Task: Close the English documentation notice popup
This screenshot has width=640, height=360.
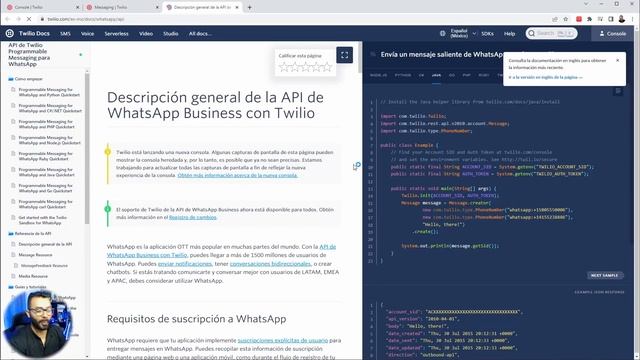Action: click(x=618, y=60)
